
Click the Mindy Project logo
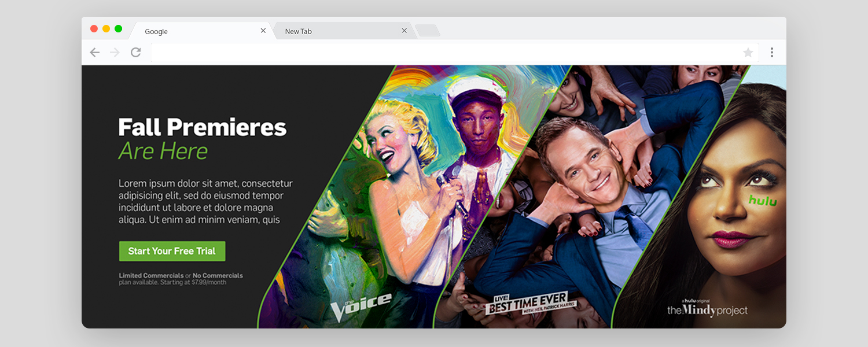point(707,309)
